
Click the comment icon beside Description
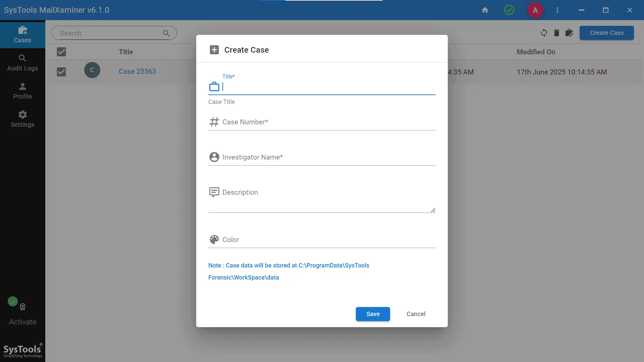click(x=214, y=192)
